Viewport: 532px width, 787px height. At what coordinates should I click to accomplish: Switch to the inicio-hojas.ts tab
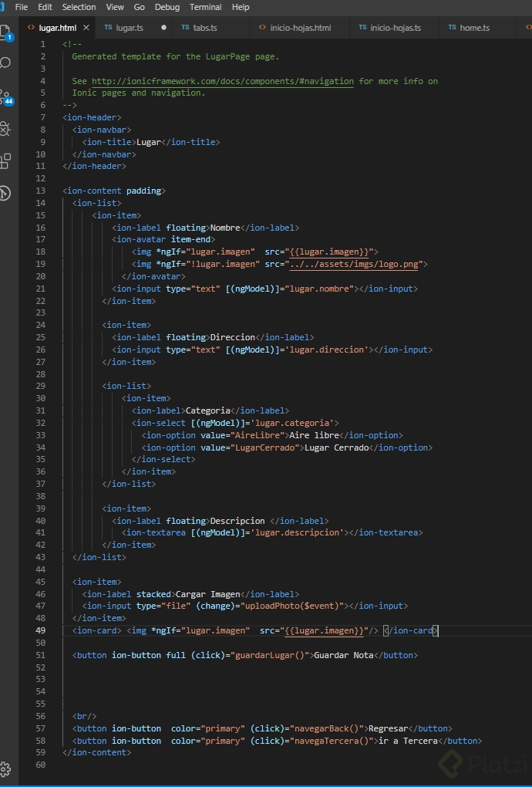[x=395, y=28]
